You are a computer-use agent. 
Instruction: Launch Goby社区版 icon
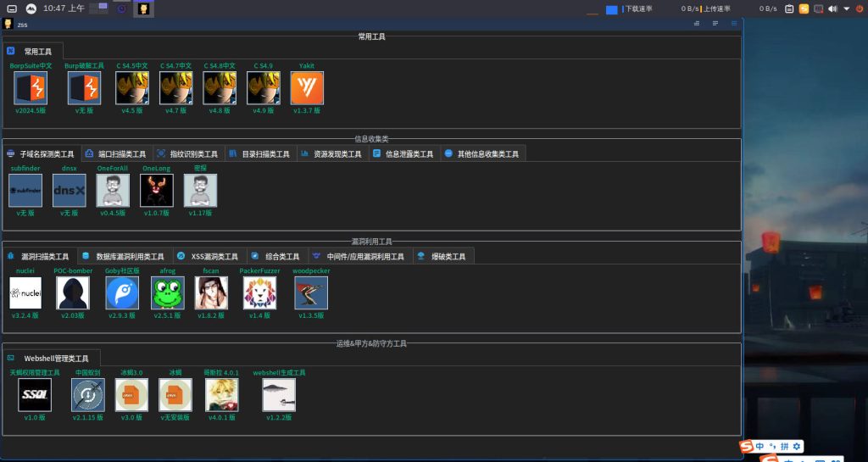122,292
